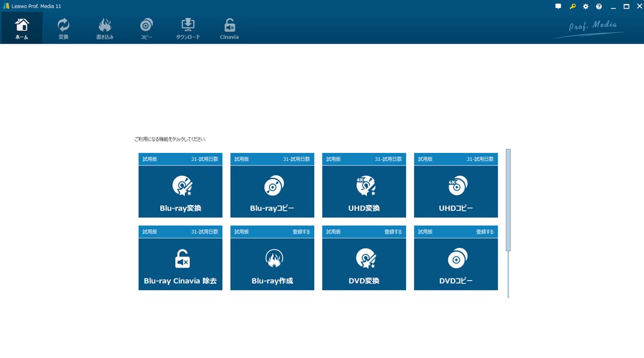This screenshot has width=644, height=358.
Task: Click the Blu-rayコピー disc icon
Action: (274, 186)
